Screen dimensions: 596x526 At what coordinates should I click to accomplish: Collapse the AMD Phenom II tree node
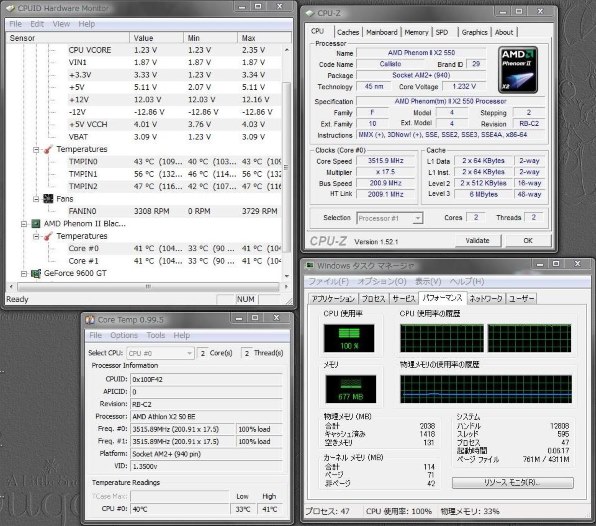[x=24, y=224]
